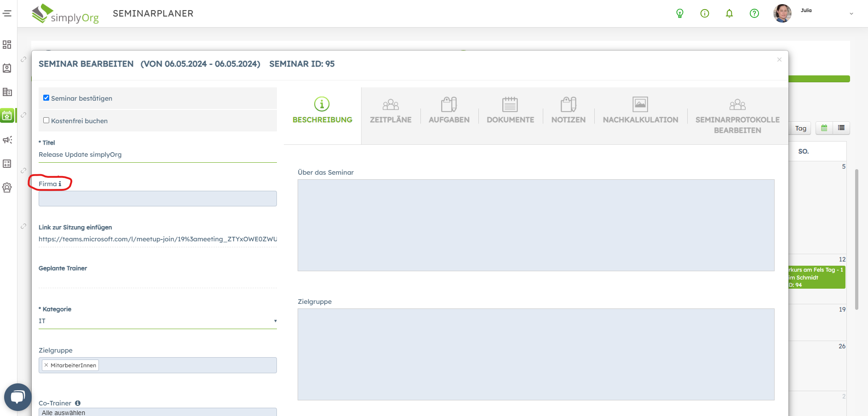868x416 pixels.
Task: Open the hamburger menu in top left
Action: click(x=7, y=13)
